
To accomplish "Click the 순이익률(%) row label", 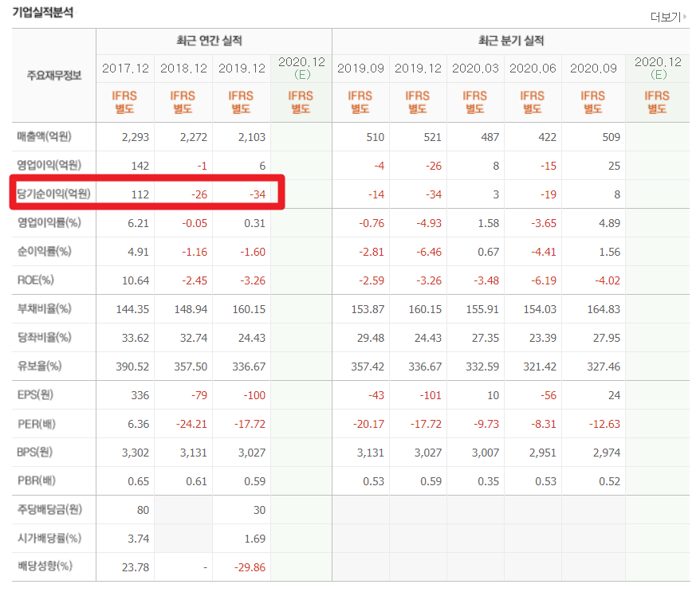I will click(44, 251).
